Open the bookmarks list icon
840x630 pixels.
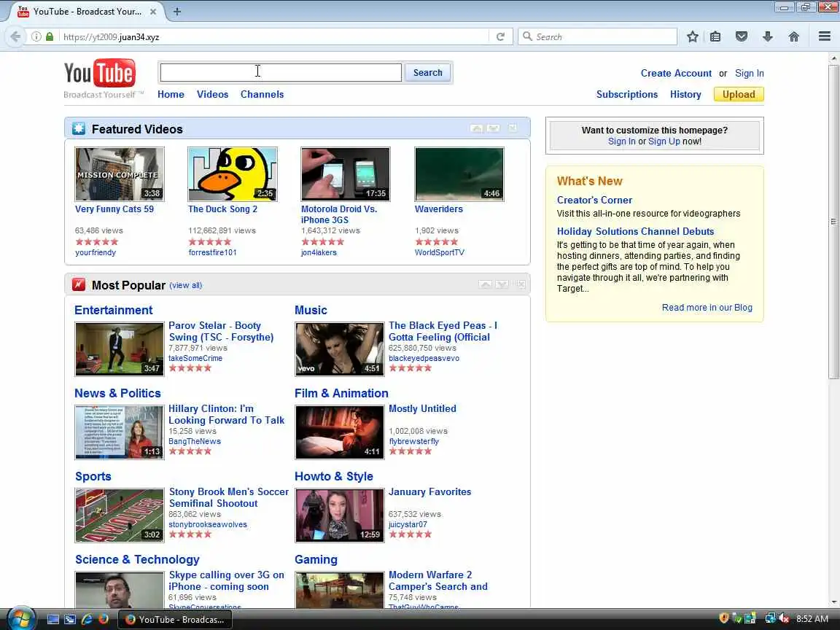[x=715, y=36]
